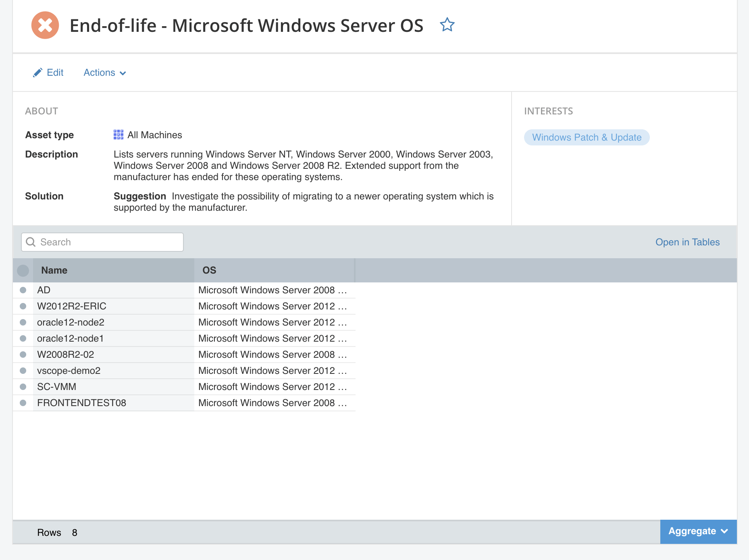The width and height of the screenshot is (749, 560).
Task: Click the FRONTENDTEST08 machine name
Action: tap(81, 403)
